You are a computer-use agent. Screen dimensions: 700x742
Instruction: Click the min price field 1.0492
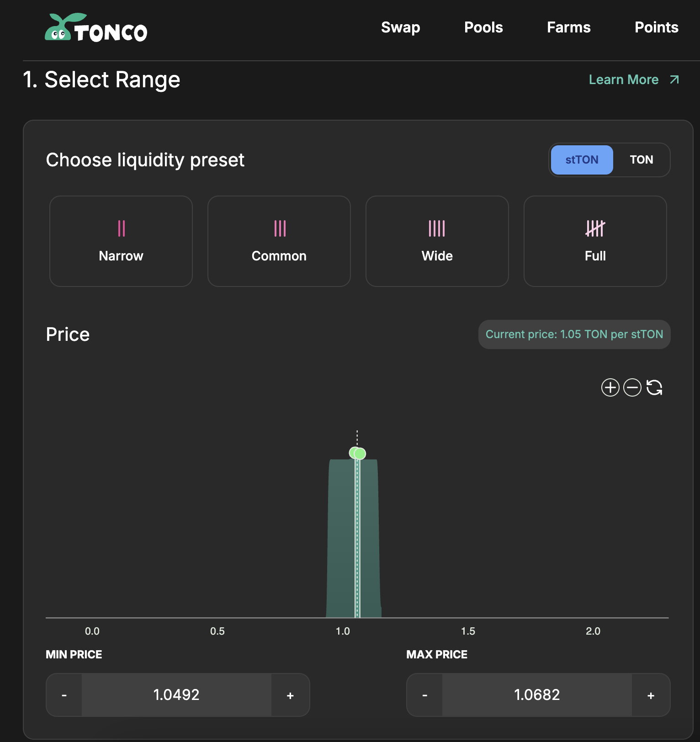tap(176, 695)
